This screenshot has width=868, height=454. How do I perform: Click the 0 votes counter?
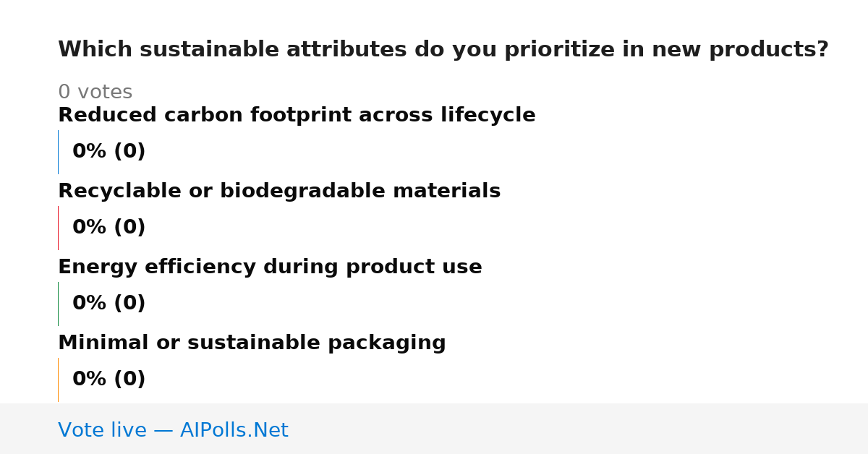[x=95, y=93]
